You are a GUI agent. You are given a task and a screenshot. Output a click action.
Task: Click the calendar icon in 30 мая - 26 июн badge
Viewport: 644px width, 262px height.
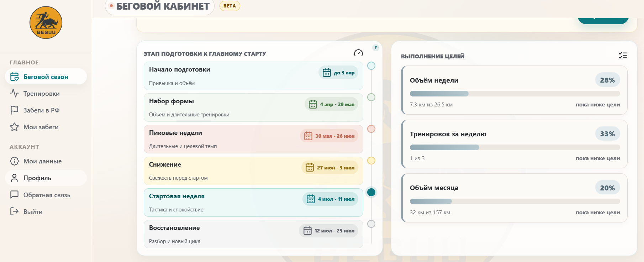click(308, 136)
